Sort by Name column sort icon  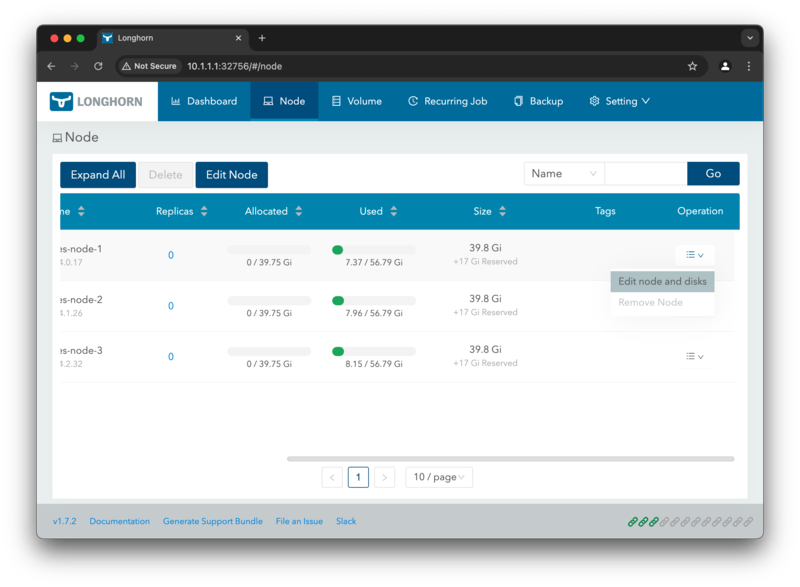pos(81,211)
